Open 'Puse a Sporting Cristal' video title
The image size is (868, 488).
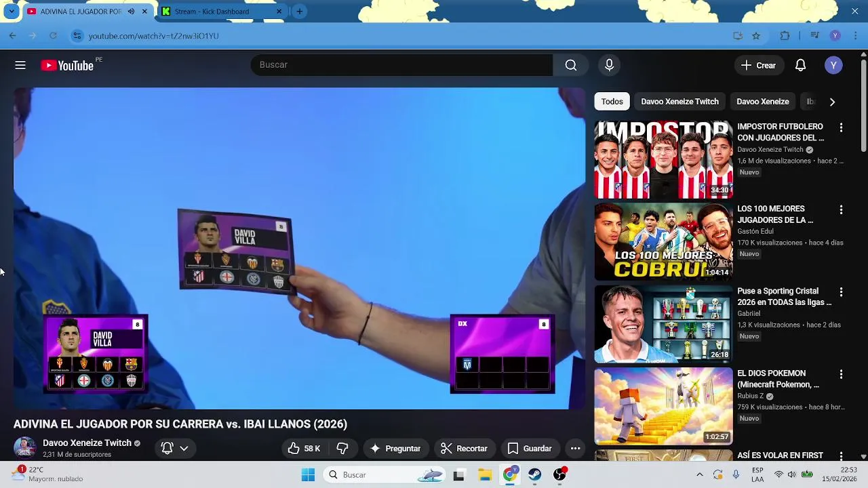tap(784, 297)
